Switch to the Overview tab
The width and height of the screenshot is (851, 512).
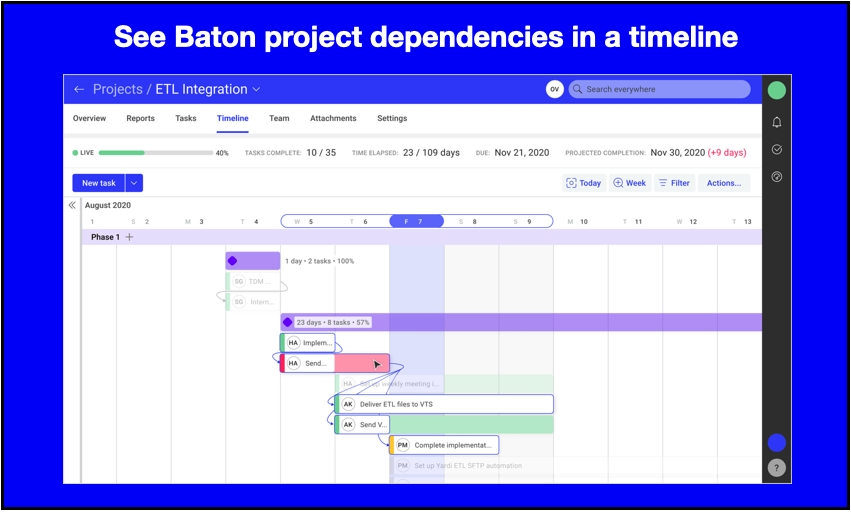coord(90,118)
